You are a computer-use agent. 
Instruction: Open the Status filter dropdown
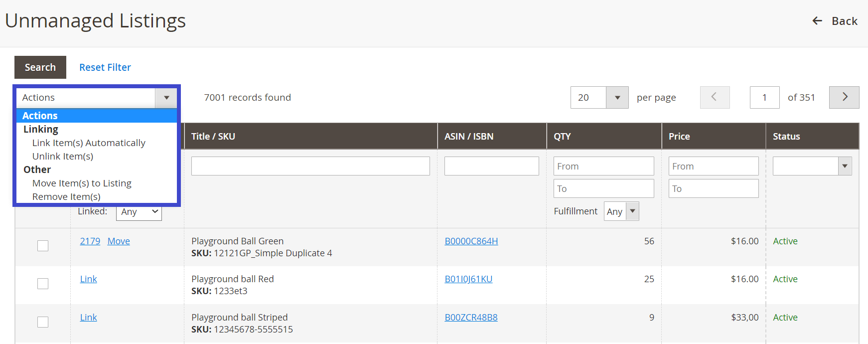pos(844,166)
